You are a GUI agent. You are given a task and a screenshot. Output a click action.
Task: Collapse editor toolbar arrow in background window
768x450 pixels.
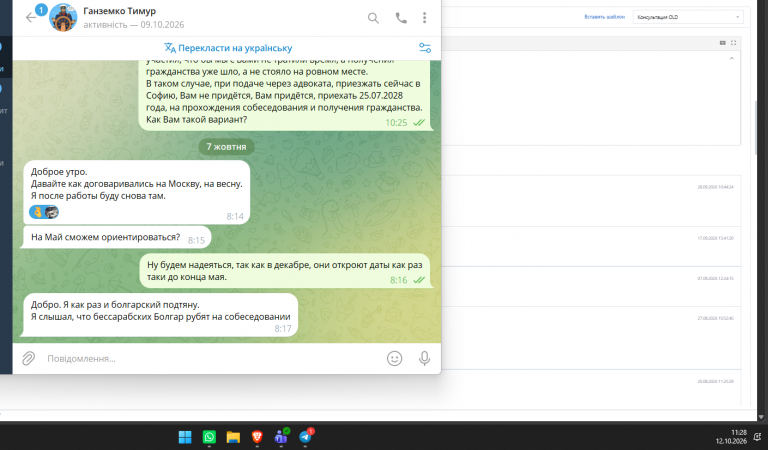731,58
